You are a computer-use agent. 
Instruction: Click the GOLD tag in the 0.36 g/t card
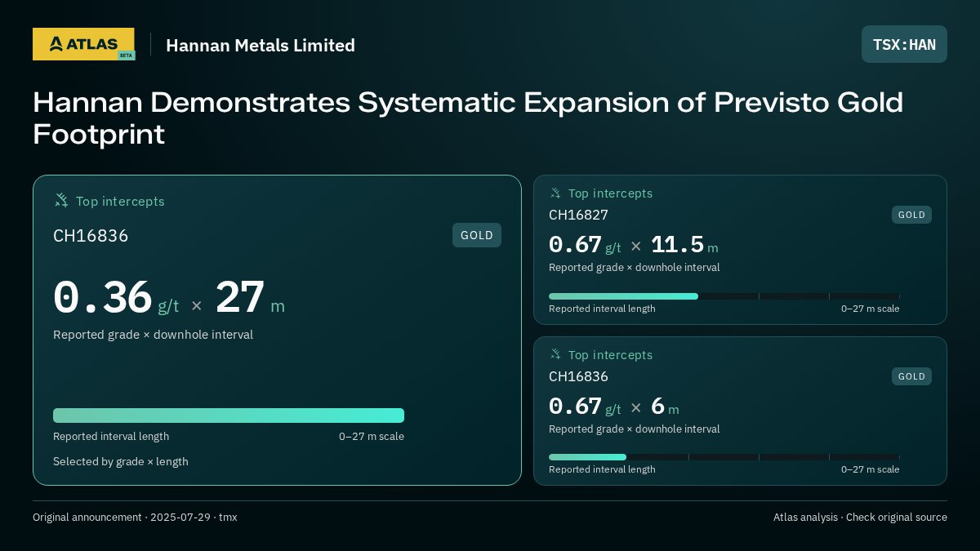tap(477, 235)
